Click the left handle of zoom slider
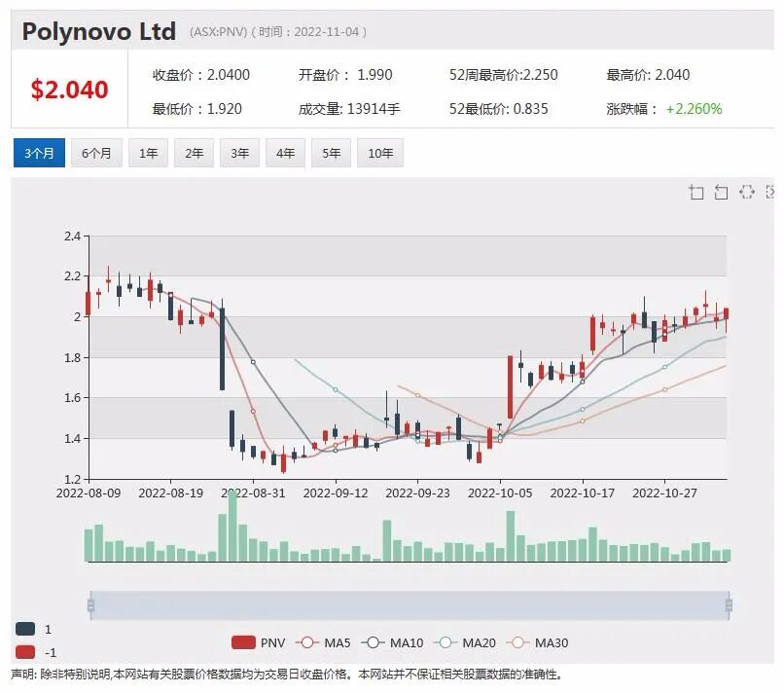This screenshot has height=694, width=784. click(x=91, y=605)
